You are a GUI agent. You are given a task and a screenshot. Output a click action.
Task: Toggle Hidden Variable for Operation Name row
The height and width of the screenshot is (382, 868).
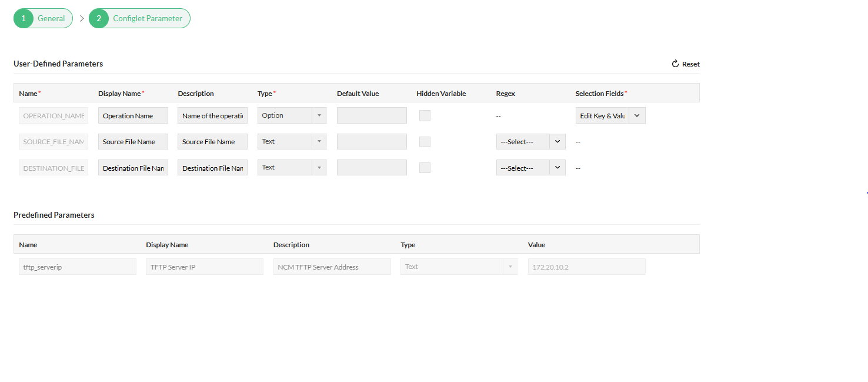pyautogui.click(x=425, y=116)
